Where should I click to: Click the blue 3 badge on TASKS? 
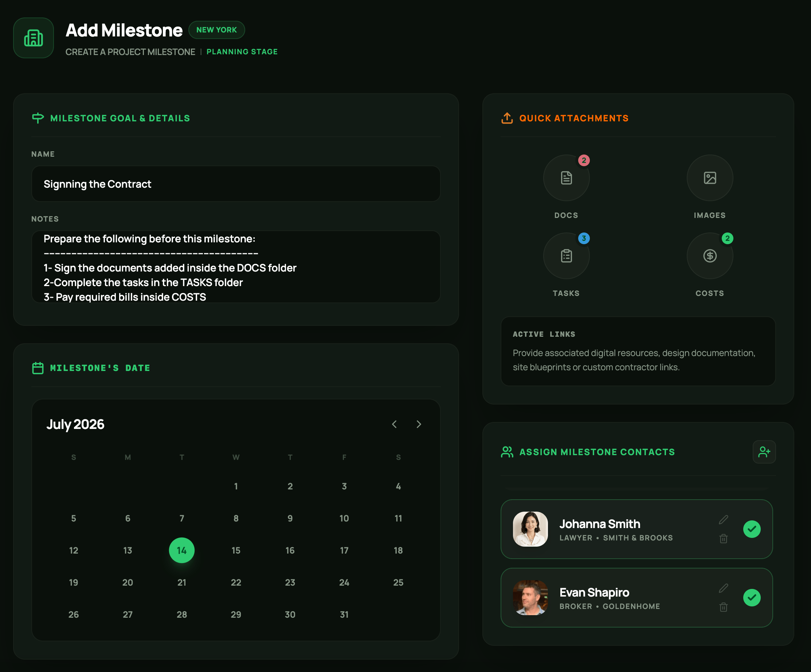(584, 238)
